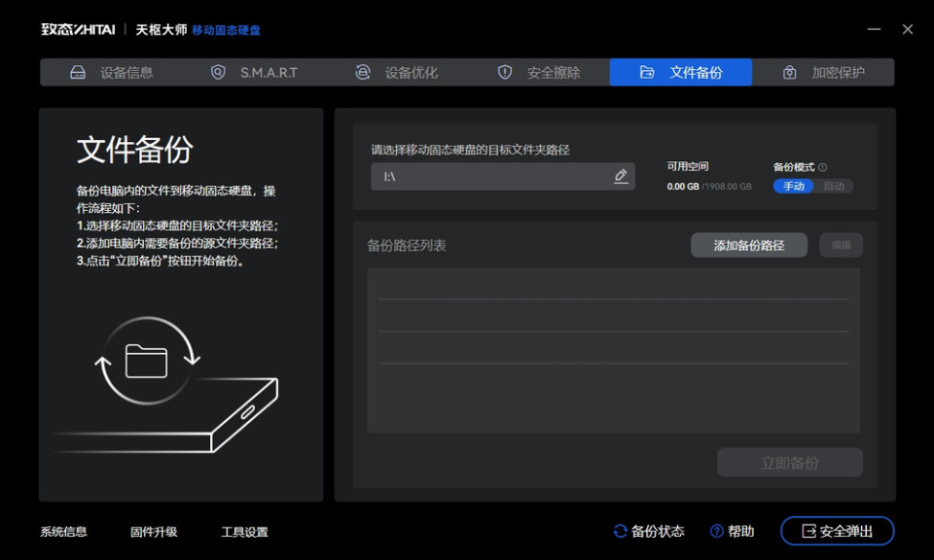Minimize the application window
This screenshot has height=560, width=934.
tap(874, 29)
